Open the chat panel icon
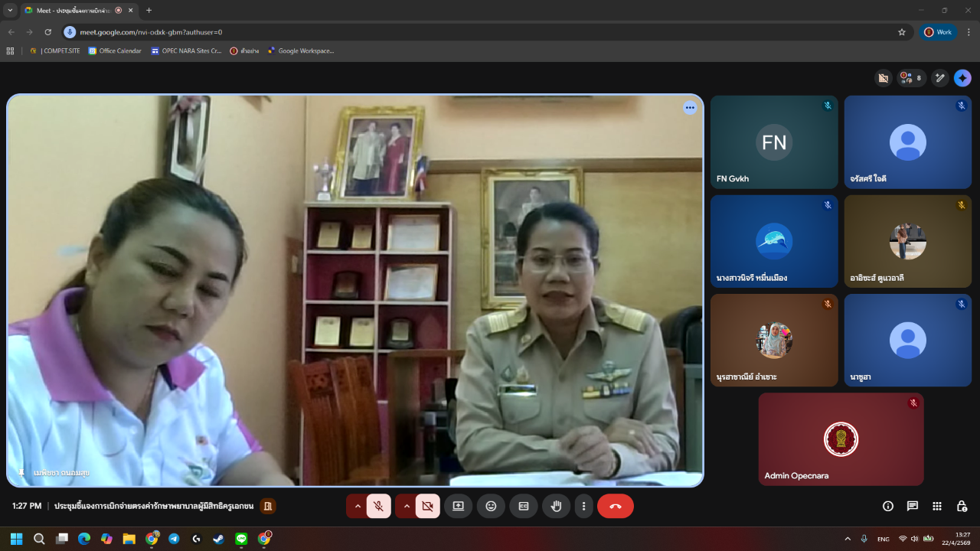 [912, 506]
